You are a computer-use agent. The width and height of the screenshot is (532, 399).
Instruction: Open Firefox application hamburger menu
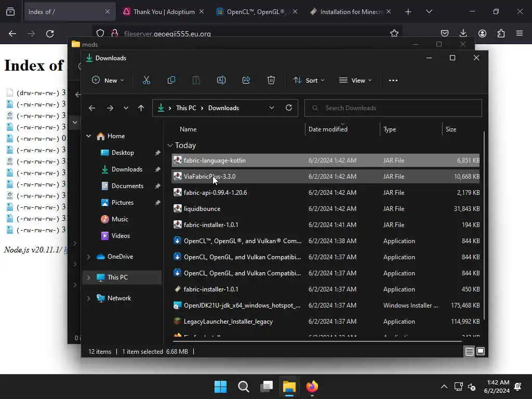[520, 33]
